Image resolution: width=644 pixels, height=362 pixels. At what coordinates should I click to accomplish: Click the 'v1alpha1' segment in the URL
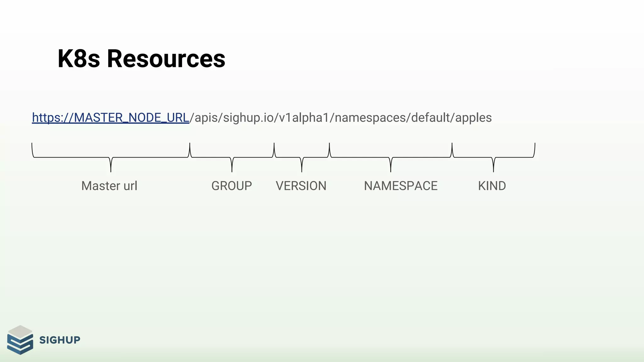coord(304,118)
